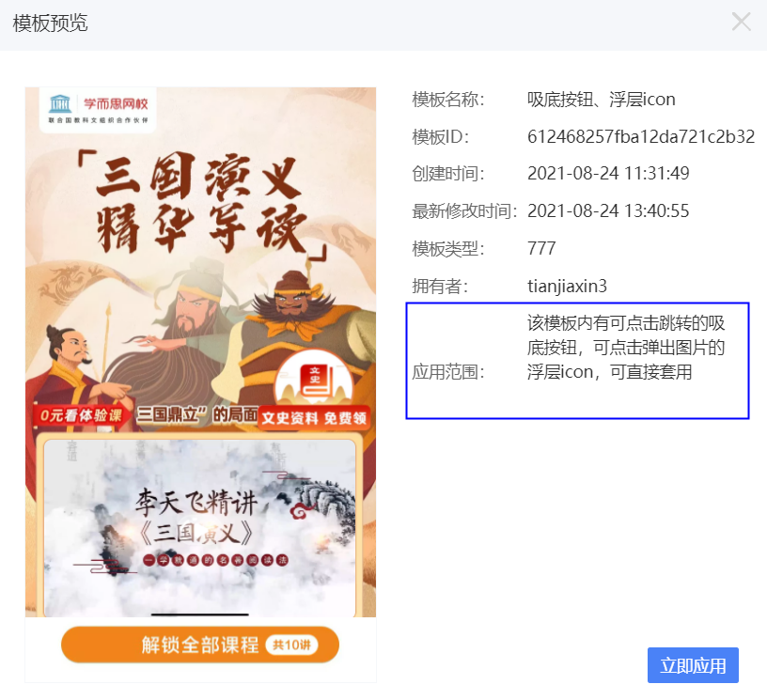This screenshot has height=700, width=767.
Task: Click the 文史 floating book icon
Action: pos(314,379)
